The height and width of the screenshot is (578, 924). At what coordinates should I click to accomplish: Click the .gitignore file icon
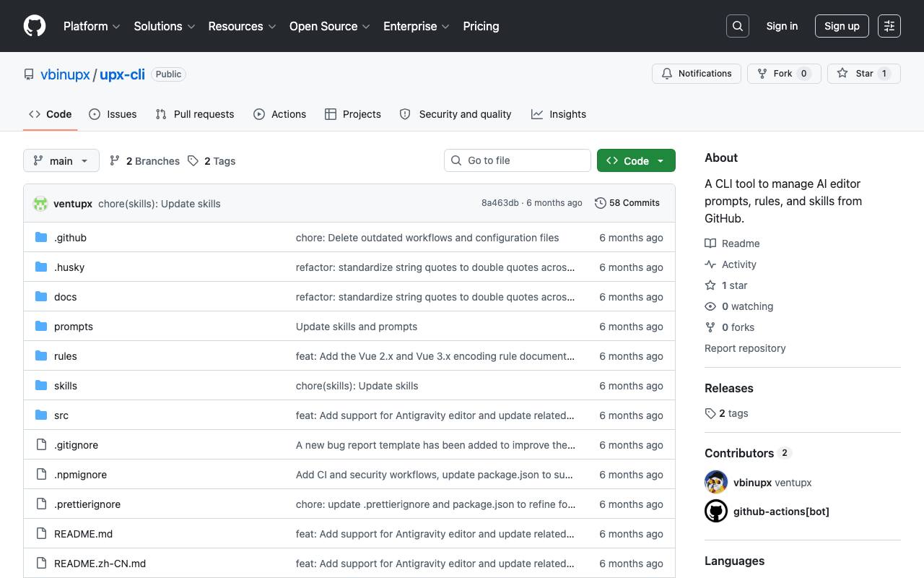(41, 445)
